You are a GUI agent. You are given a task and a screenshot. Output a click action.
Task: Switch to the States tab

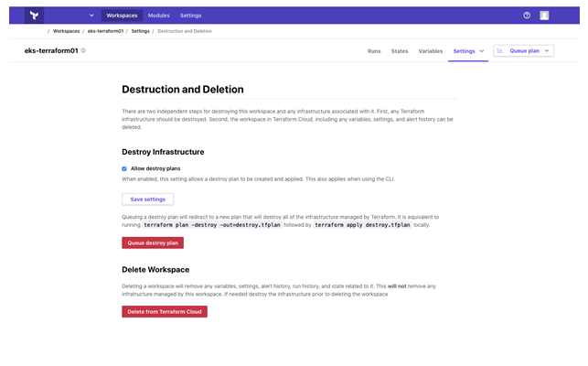coord(400,51)
